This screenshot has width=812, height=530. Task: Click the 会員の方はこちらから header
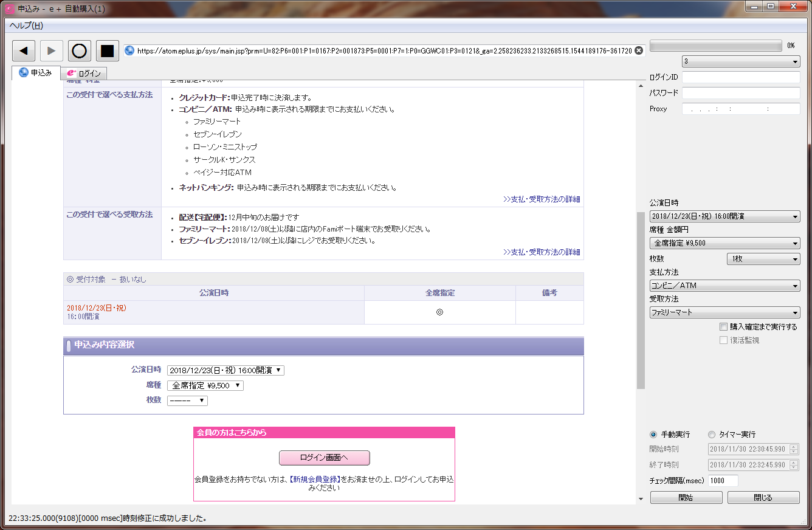(x=324, y=433)
